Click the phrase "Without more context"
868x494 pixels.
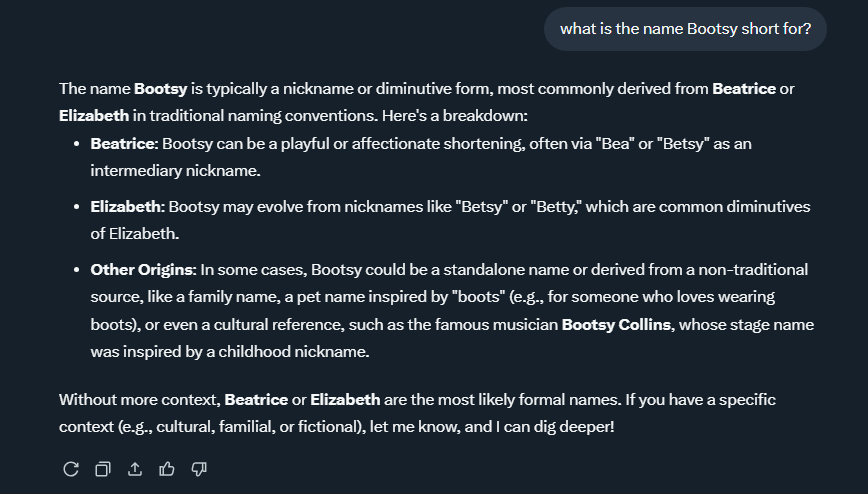137,400
